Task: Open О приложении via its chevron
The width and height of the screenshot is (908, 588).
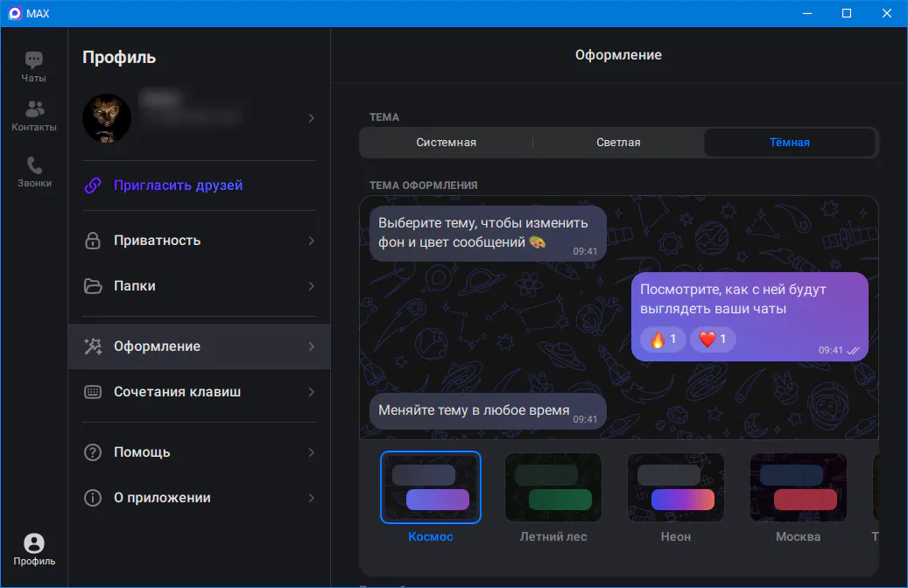Action: (x=311, y=498)
